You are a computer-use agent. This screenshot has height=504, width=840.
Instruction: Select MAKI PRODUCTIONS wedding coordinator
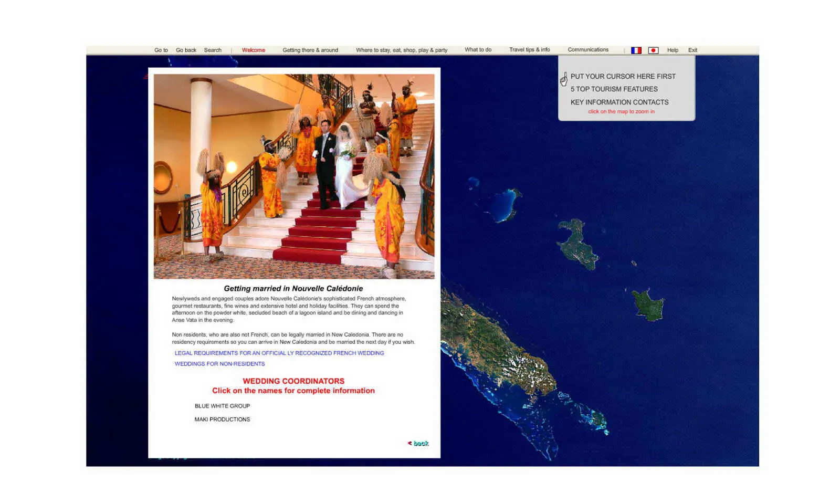[223, 419]
